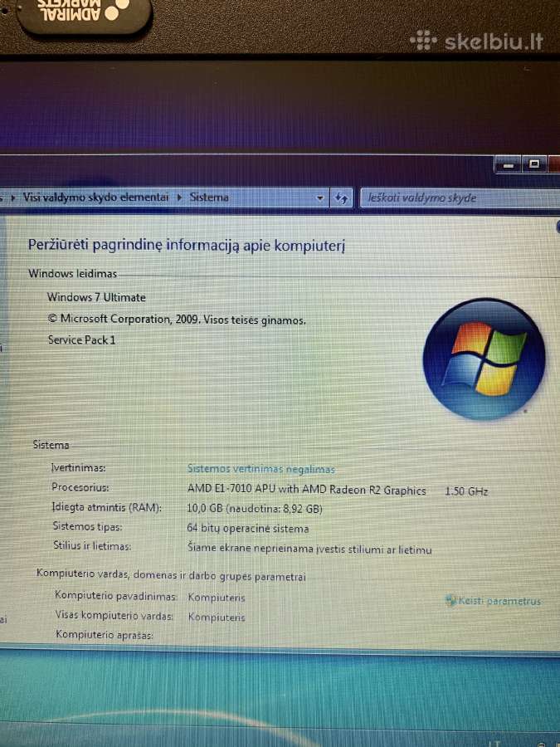This screenshot has width=560, height=747.
Task: Click the 'Procesorius:' label
Action: [80, 487]
